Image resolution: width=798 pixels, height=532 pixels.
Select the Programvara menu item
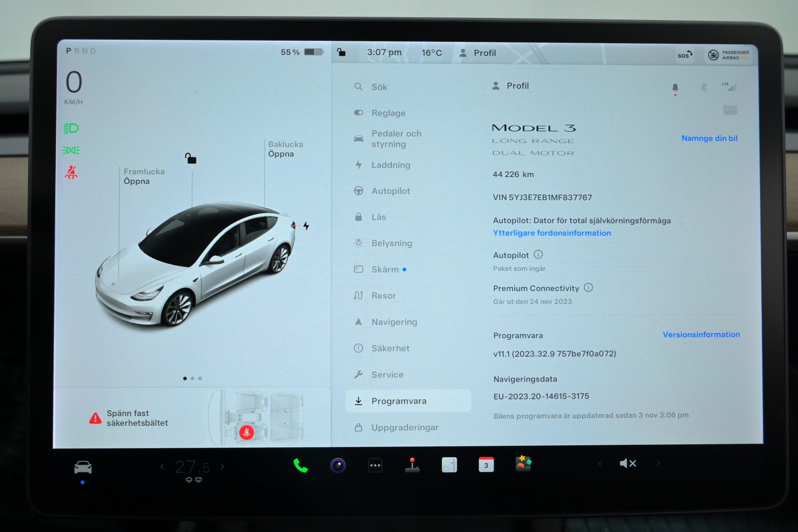coord(408,401)
